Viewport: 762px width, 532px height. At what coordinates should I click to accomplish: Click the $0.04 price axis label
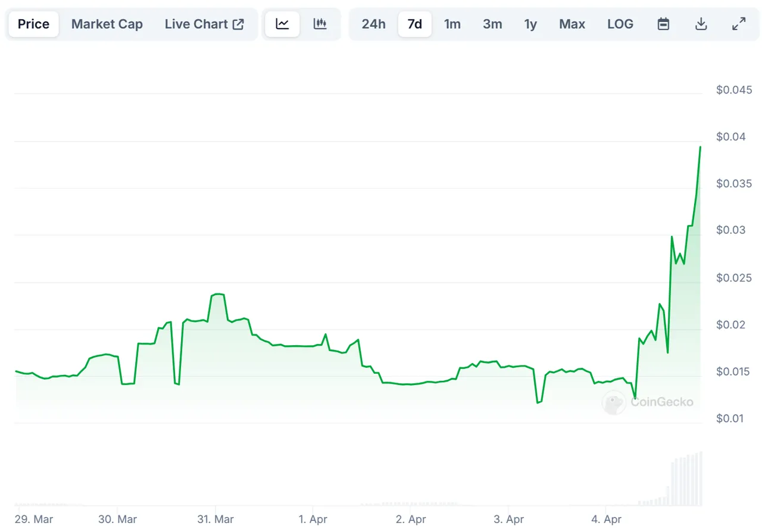tap(732, 137)
